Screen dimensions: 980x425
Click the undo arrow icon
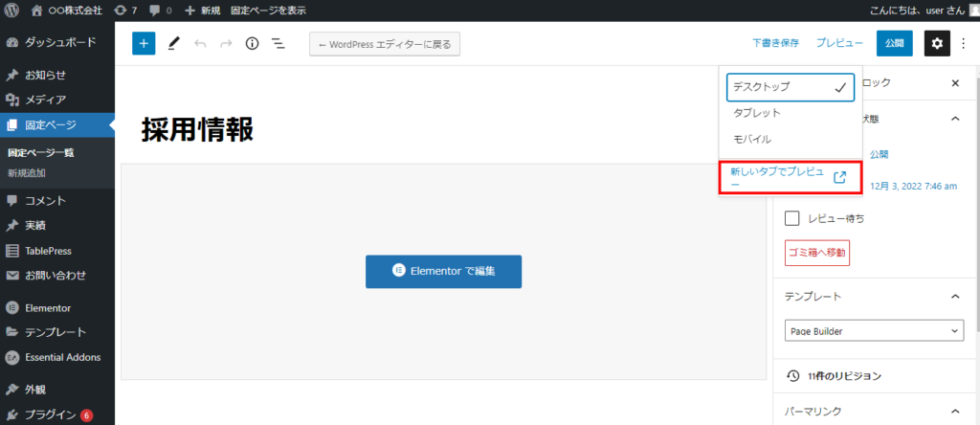pos(200,43)
